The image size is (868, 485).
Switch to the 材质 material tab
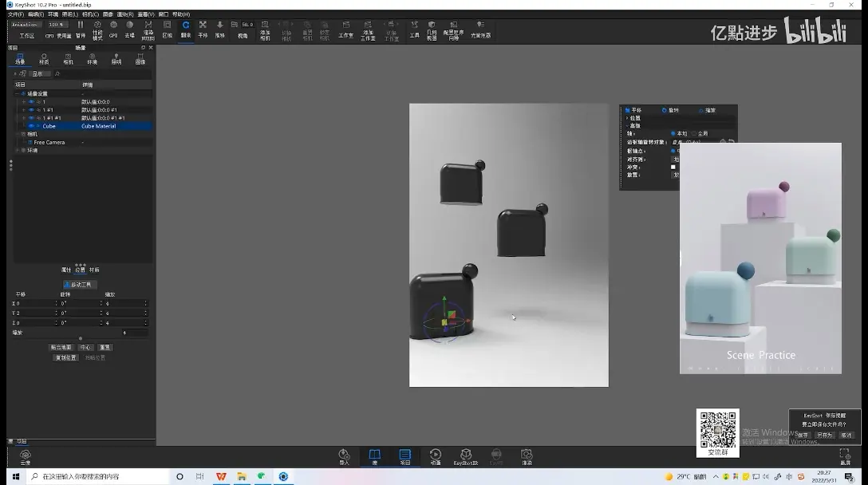[44, 59]
